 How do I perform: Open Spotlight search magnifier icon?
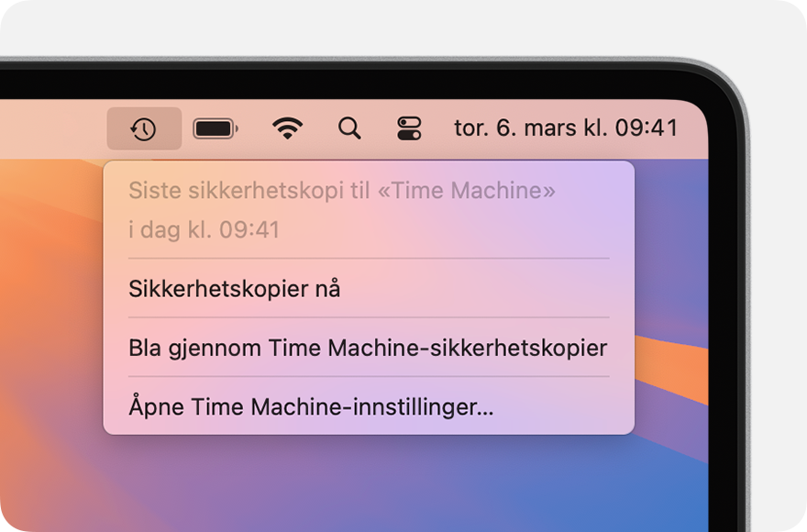pyautogui.click(x=349, y=128)
